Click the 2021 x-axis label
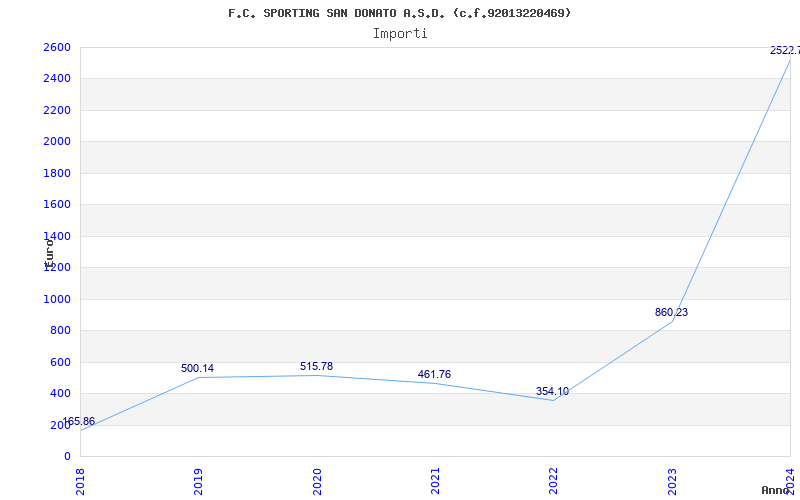The width and height of the screenshot is (800, 500). (435, 482)
